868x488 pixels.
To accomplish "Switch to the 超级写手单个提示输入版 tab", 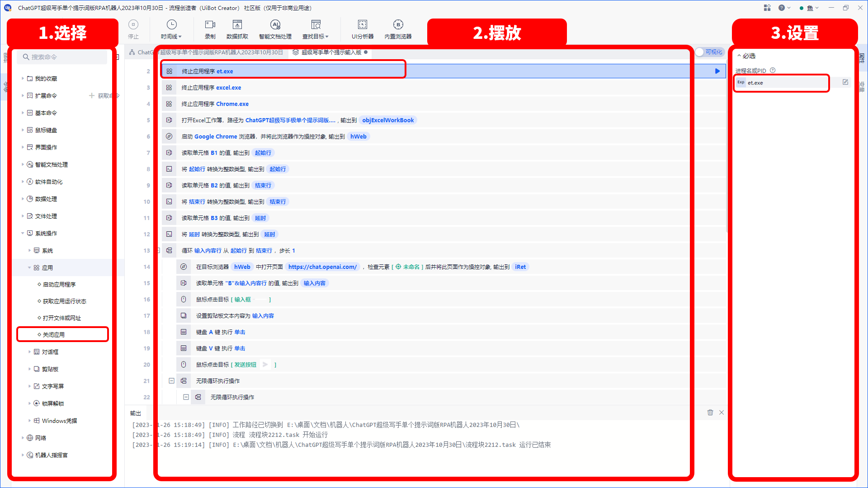I will pos(330,52).
